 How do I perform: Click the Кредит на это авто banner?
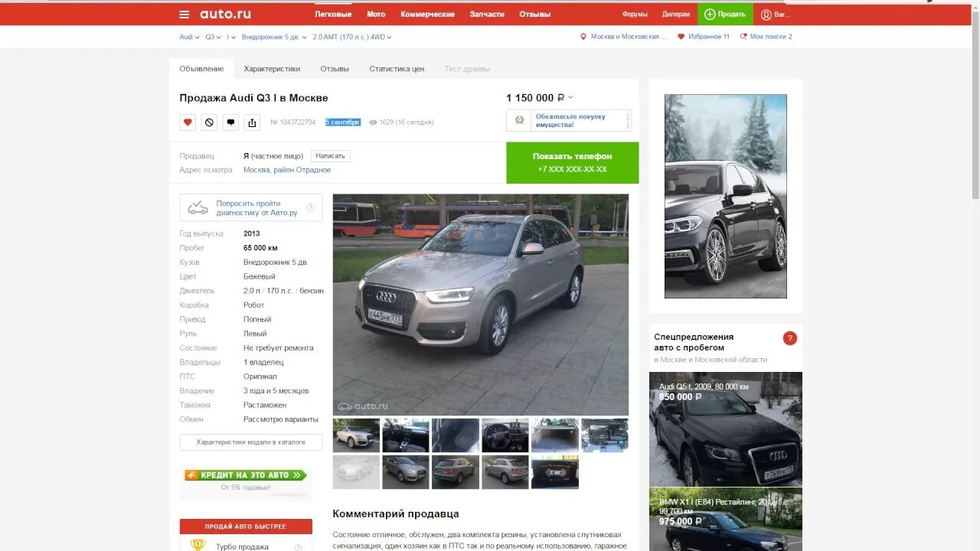click(x=246, y=475)
